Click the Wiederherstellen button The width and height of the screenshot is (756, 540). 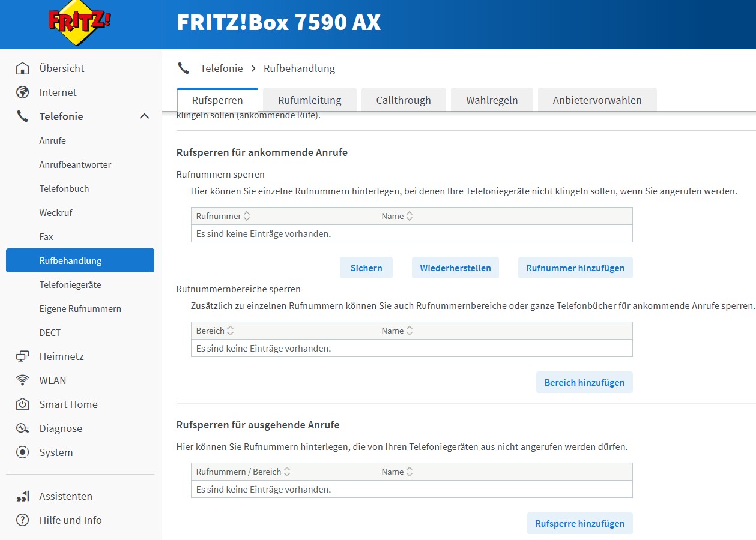tap(455, 268)
